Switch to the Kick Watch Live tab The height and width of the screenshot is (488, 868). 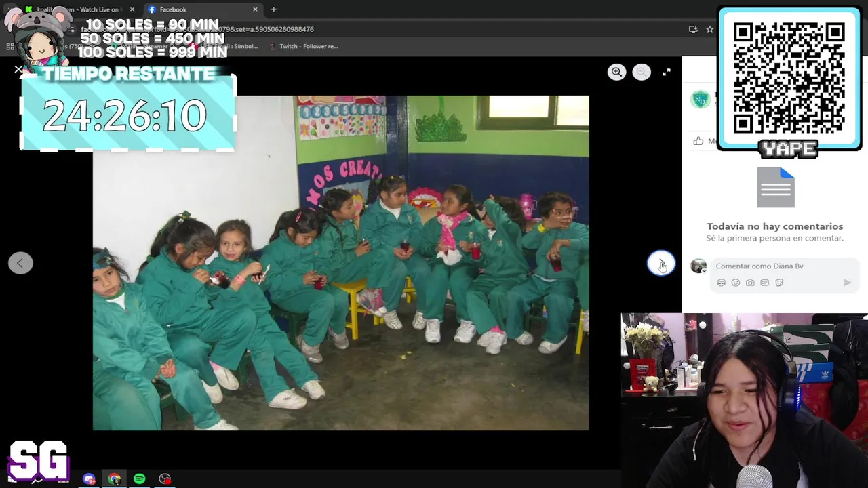coord(81,9)
